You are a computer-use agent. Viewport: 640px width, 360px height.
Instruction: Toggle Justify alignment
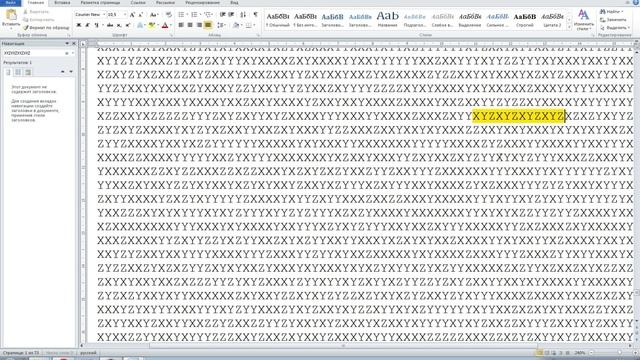[208, 25]
